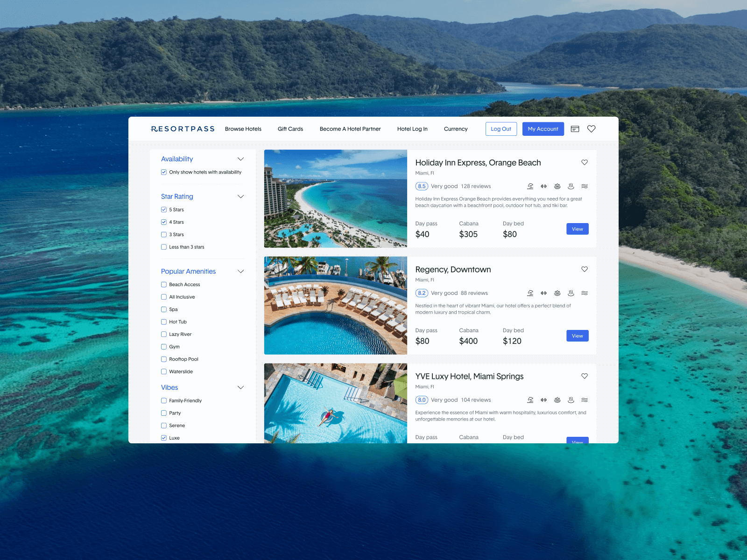Image resolution: width=747 pixels, height=560 pixels.
Task: Click beach umbrella icon on YVE Luxy card
Action: 530,400
